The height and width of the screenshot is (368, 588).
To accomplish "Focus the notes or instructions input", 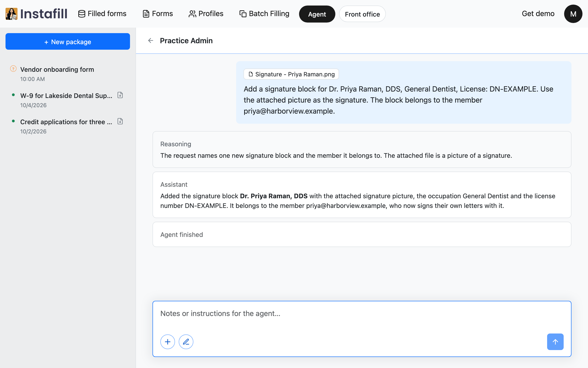I will tap(362, 313).
